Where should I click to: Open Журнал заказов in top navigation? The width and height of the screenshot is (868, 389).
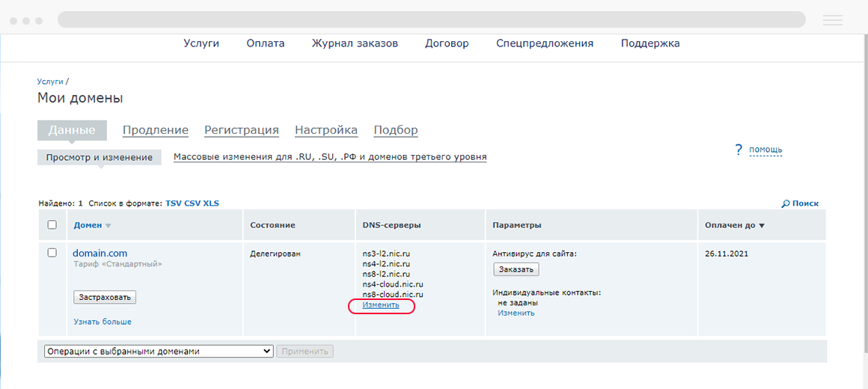[x=355, y=43]
